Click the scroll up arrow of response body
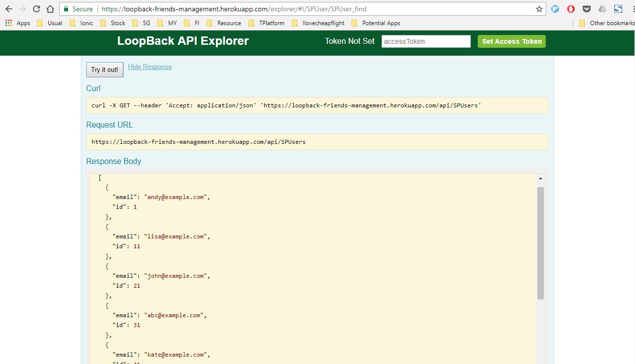The height and width of the screenshot is (364, 635). pyautogui.click(x=540, y=178)
